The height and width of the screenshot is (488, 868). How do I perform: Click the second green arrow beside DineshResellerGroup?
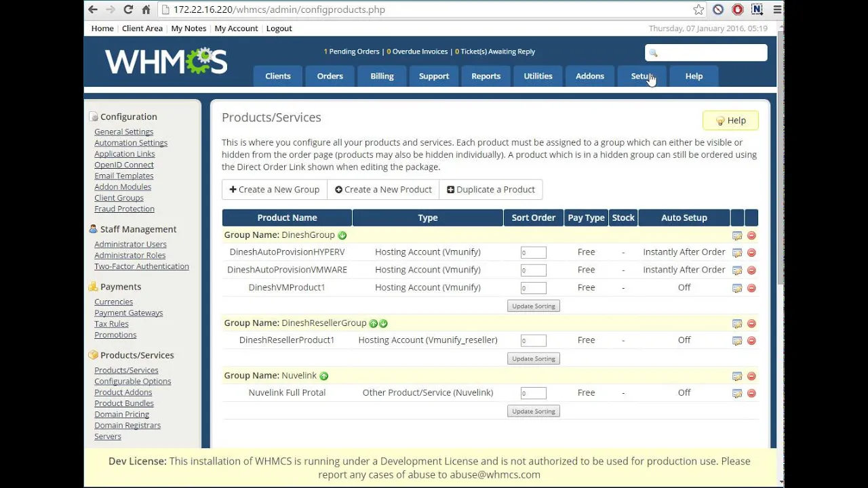pos(383,323)
